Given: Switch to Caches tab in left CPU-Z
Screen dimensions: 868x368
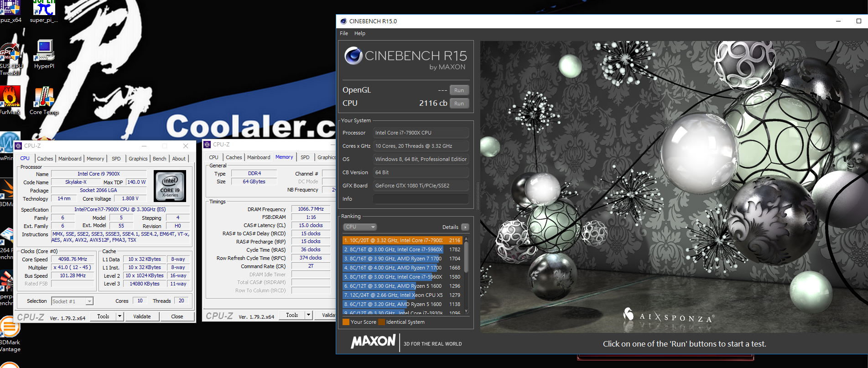Looking at the screenshot, I should [x=45, y=159].
